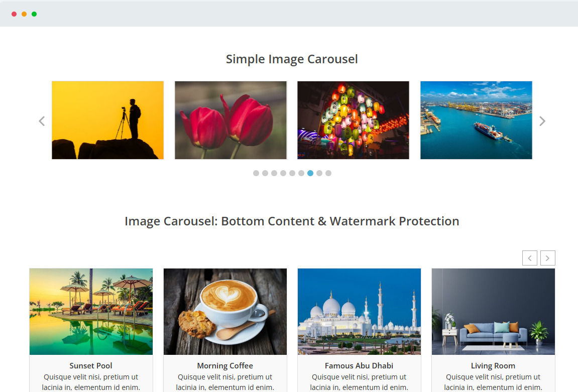Click the red traffic light window control
Viewport: 578px width, 392px height.
click(x=14, y=14)
